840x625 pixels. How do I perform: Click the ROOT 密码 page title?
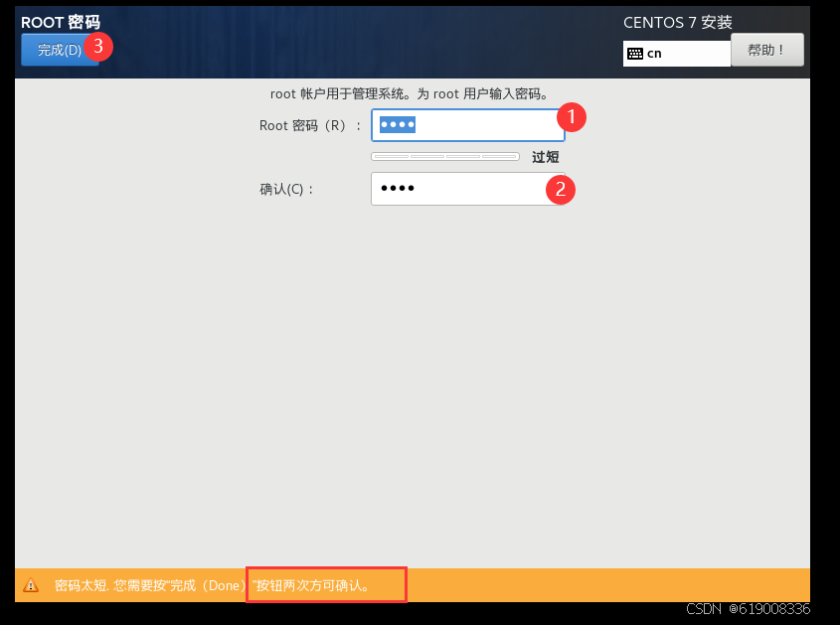click(x=61, y=22)
